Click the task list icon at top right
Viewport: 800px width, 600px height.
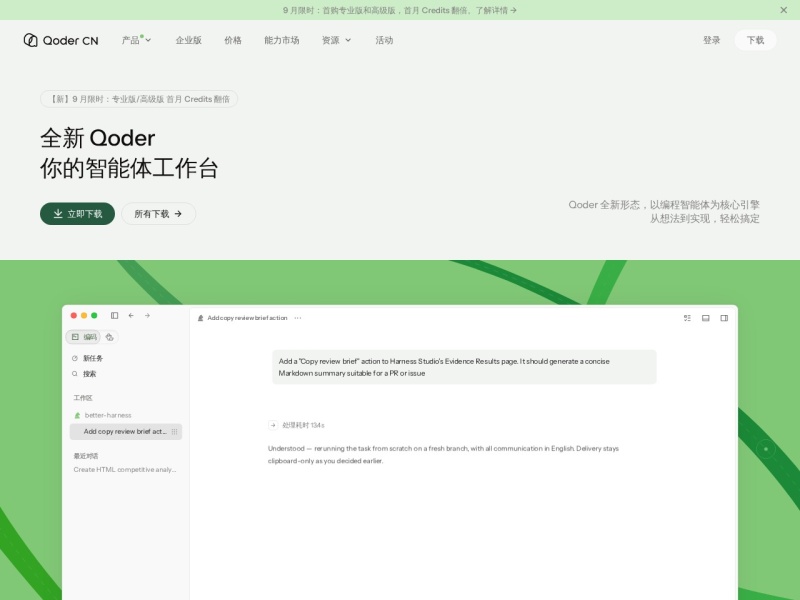pyautogui.click(x=687, y=318)
